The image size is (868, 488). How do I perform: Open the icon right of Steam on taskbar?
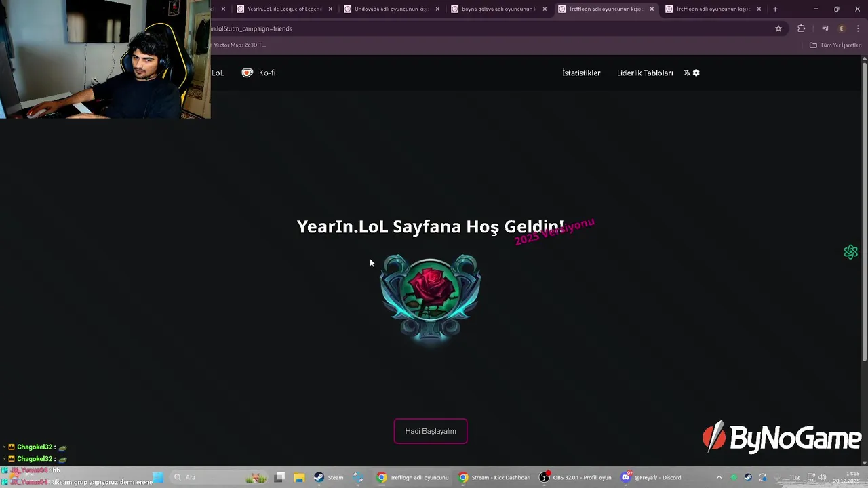(358, 477)
